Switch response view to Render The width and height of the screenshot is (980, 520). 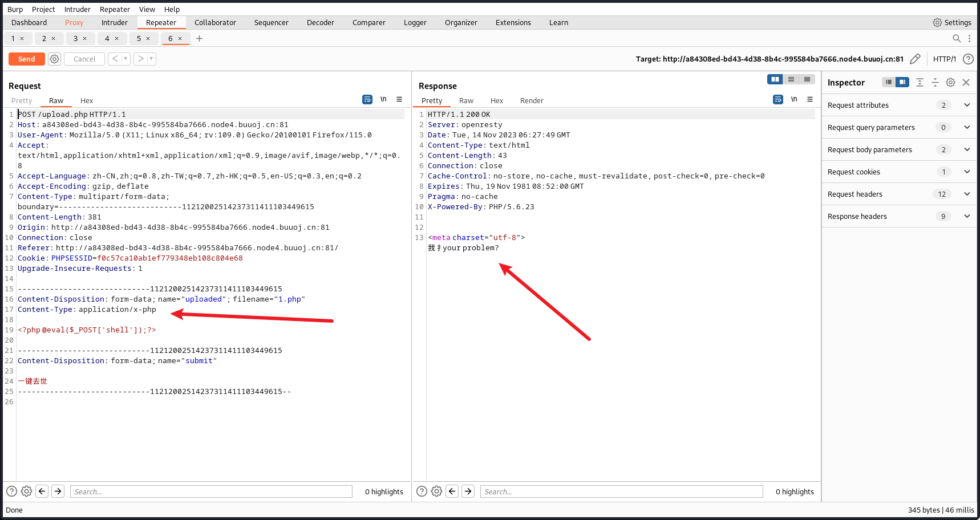click(x=532, y=100)
